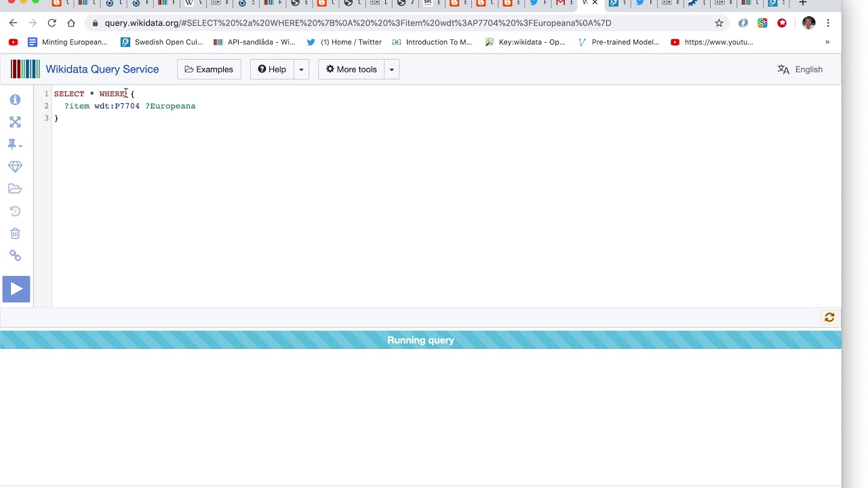
Task: Open the folder load query icon
Action: pos(15,189)
